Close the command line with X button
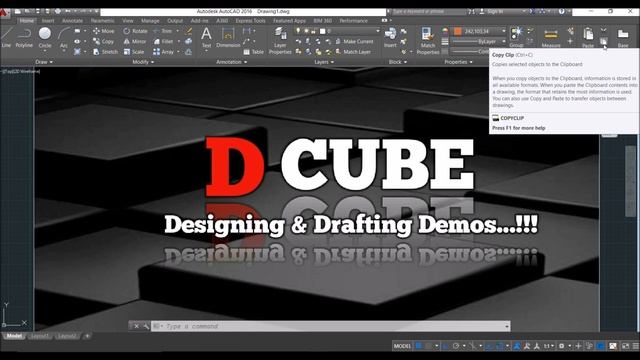Viewport: 640px width, 360px height. pos(136,326)
